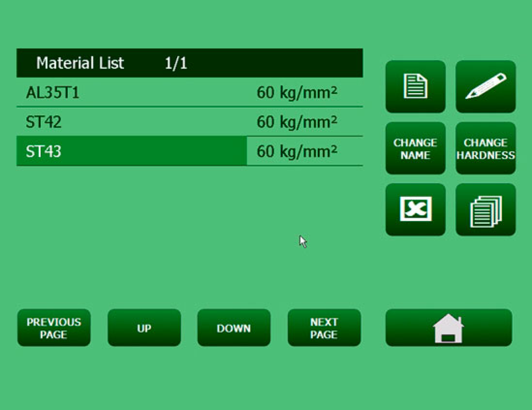Click the new material document icon

(x=415, y=86)
